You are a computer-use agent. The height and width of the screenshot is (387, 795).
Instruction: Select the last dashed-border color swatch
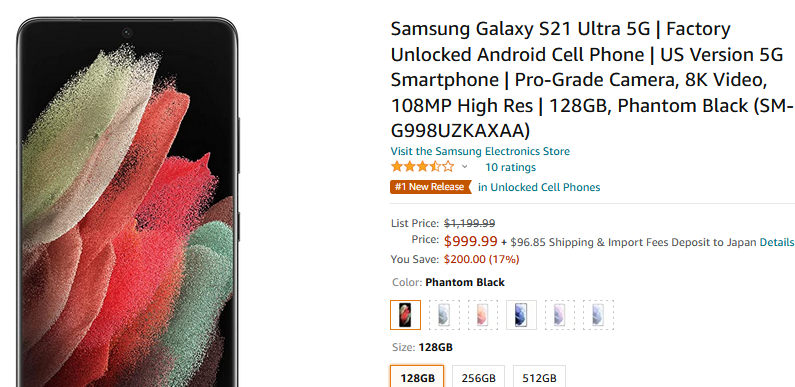598,315
